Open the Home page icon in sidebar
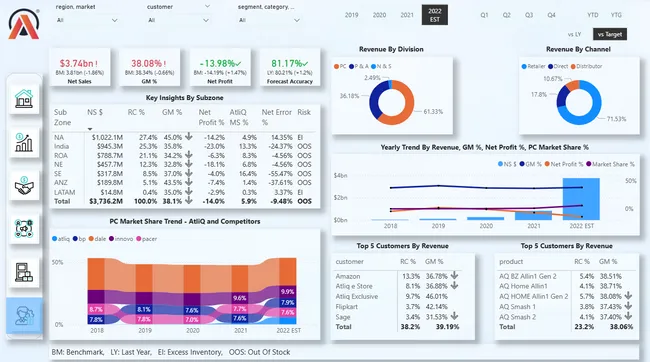 click(x=24, y=99)
